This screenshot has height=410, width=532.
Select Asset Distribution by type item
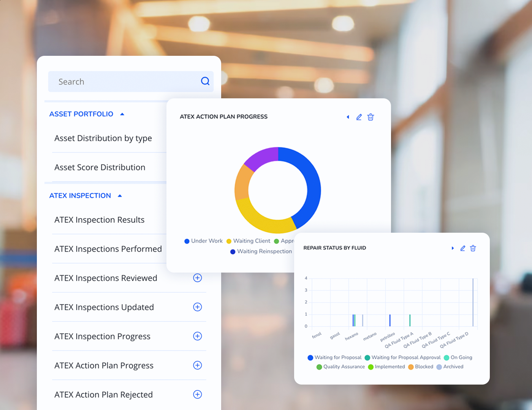tap(103, 138)
